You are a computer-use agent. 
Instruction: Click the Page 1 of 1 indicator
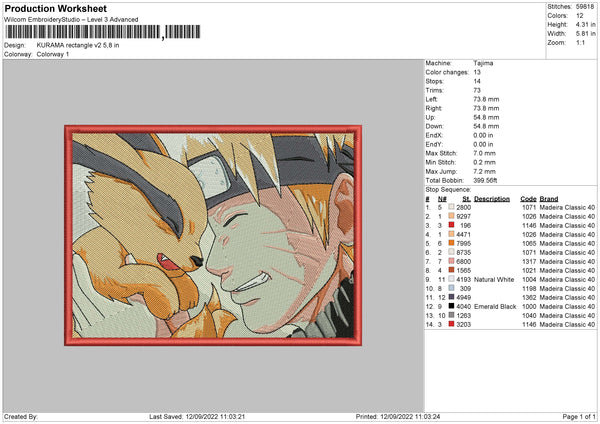(x=579, y=417)
